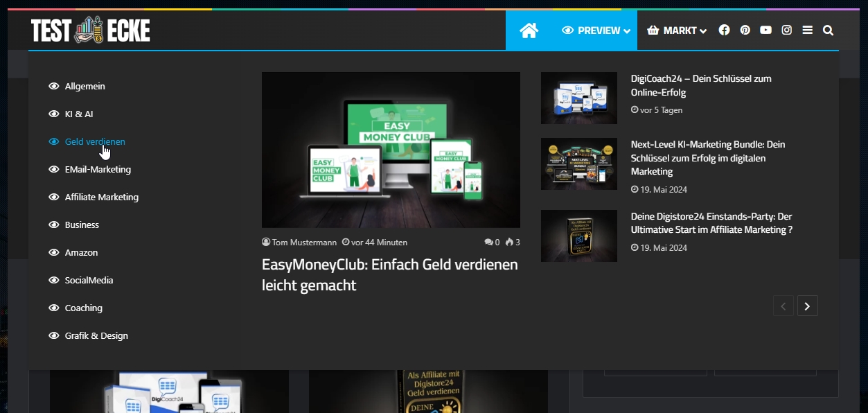Image resolution: width=868 pixels, height=413 pixels.
Task: Expand the Markt dropdown menu
Action: pyautogui.click(x=677, y=30)
